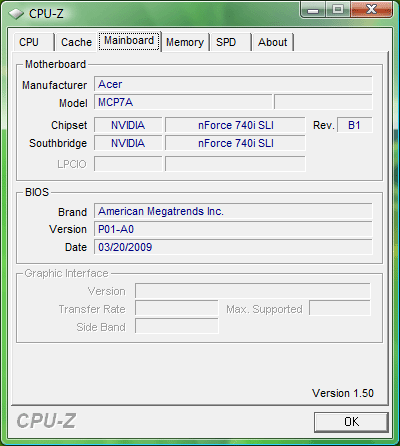
Task: Click the CPU-Z title bar icon
Action: [x=16, y=14]
